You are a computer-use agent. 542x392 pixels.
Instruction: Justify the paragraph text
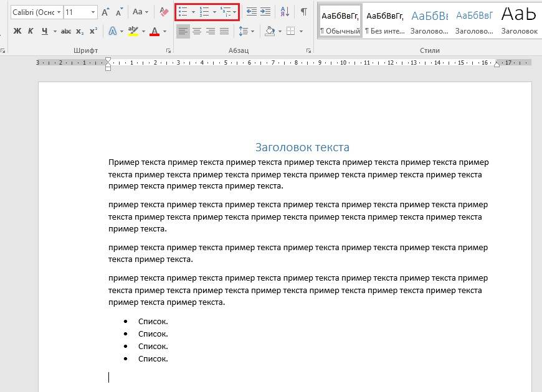click(x=224, y=31)
